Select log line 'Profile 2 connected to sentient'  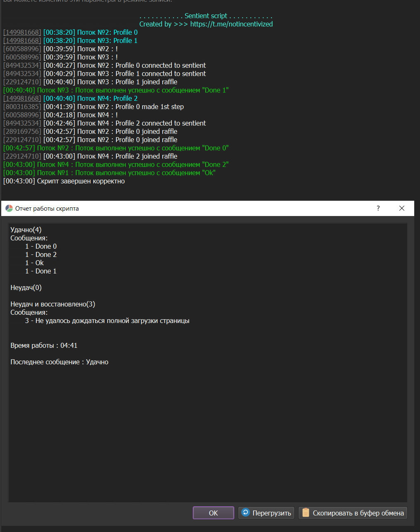[104, 123]
